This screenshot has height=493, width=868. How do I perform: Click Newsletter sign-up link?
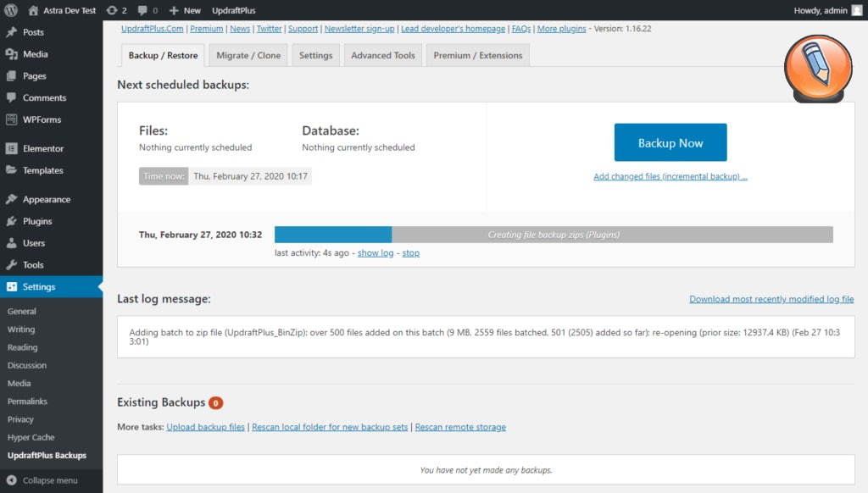coord(359,29)
